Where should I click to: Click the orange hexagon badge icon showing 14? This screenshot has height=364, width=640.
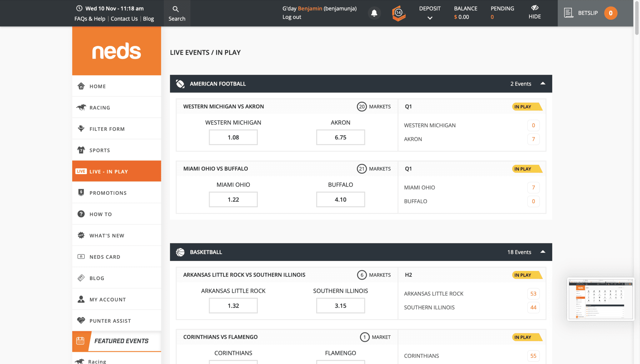click(x=398, y=13)
